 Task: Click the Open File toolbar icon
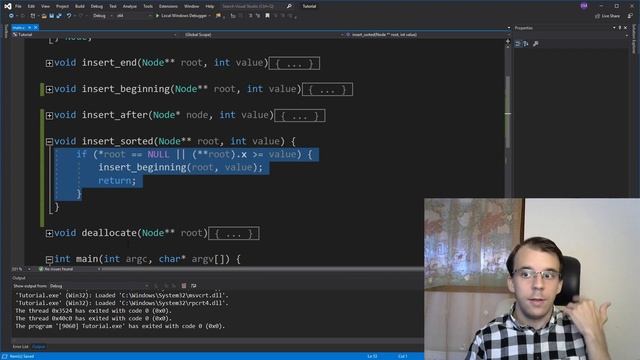tap(44, 16)
